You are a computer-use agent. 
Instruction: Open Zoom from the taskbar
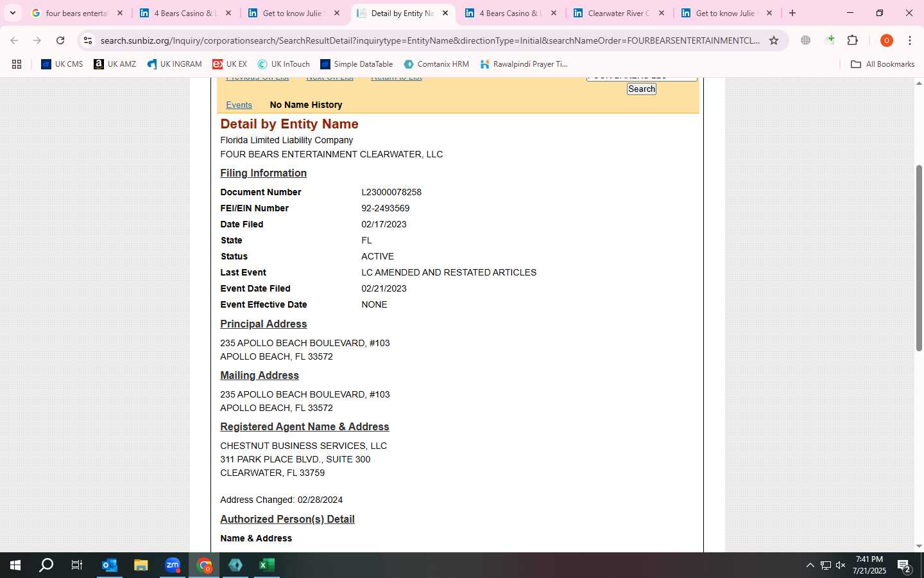(x=173, y=565)
